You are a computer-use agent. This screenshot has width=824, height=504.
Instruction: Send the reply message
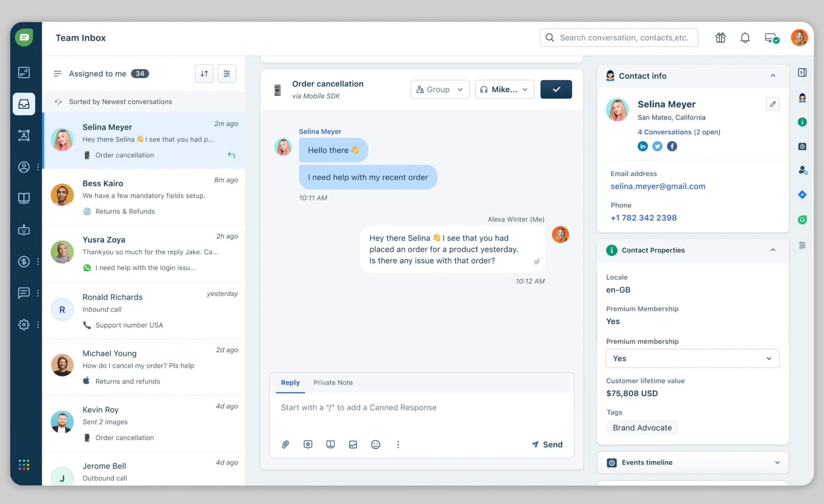click(x=547, y=444)
